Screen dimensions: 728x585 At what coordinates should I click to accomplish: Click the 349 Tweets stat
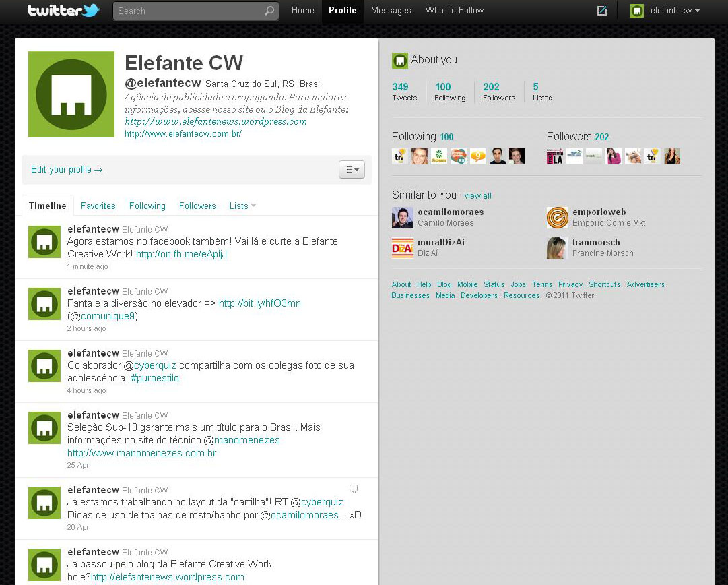(x=404, y=92)
